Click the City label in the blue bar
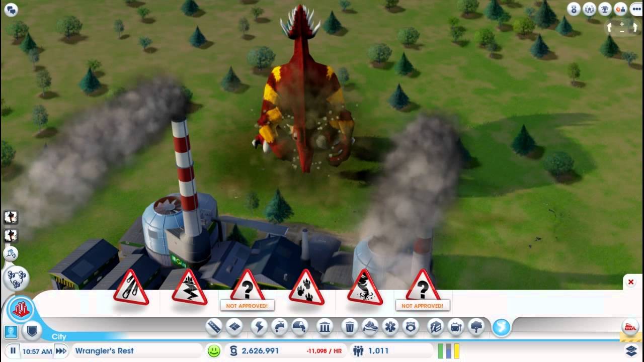The height and width of the screenshot is (362, 644). (59, 336)
